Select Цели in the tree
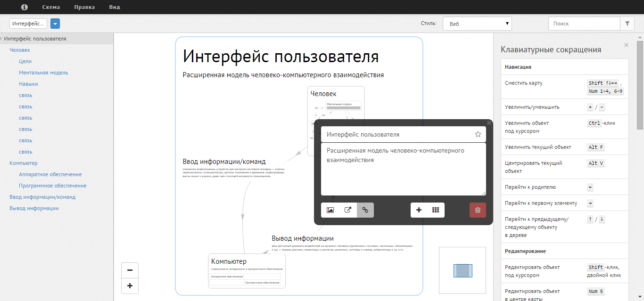The height and width of the screenshot is (301, 644). pos(25,61)
